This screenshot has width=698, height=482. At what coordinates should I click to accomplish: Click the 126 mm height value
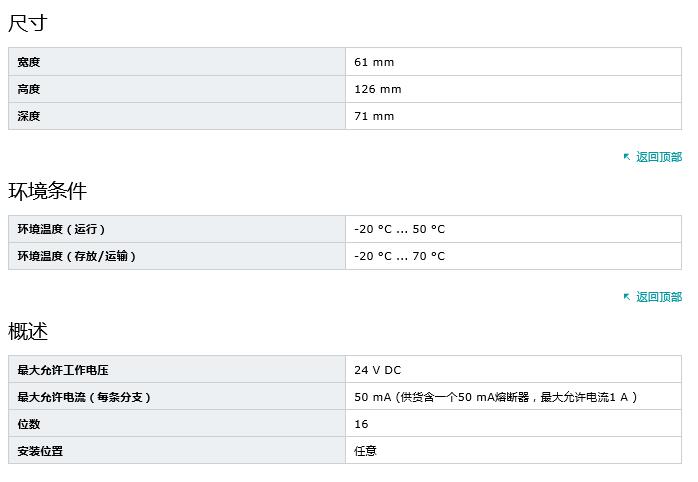(377, 89)
